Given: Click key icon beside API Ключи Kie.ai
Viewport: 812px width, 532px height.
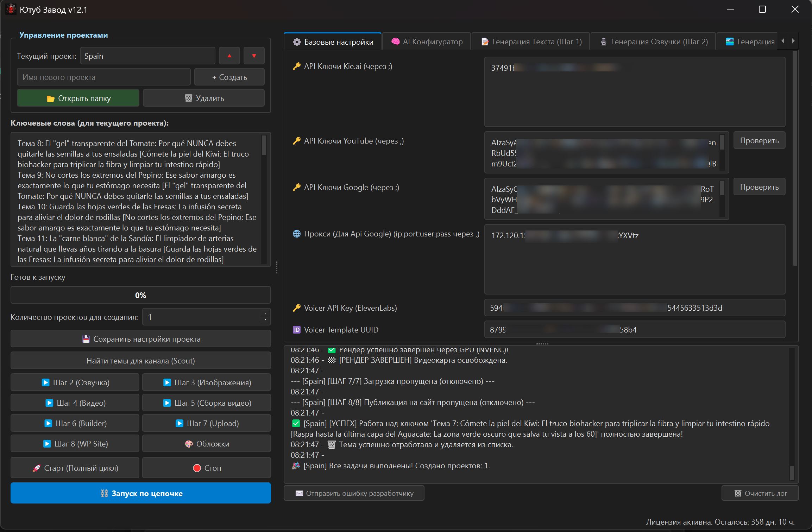Looking at the screenshot, I should [297, 66].
